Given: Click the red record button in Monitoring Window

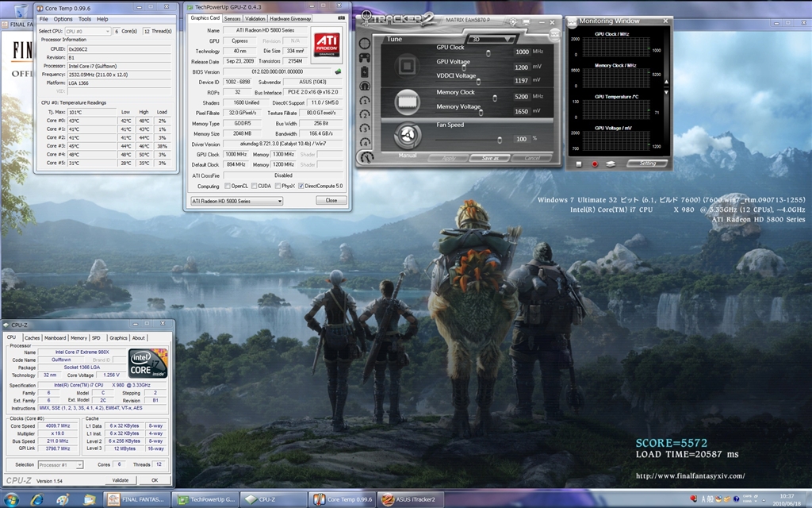Looking at the screenshot, I should tap(593, 164).
